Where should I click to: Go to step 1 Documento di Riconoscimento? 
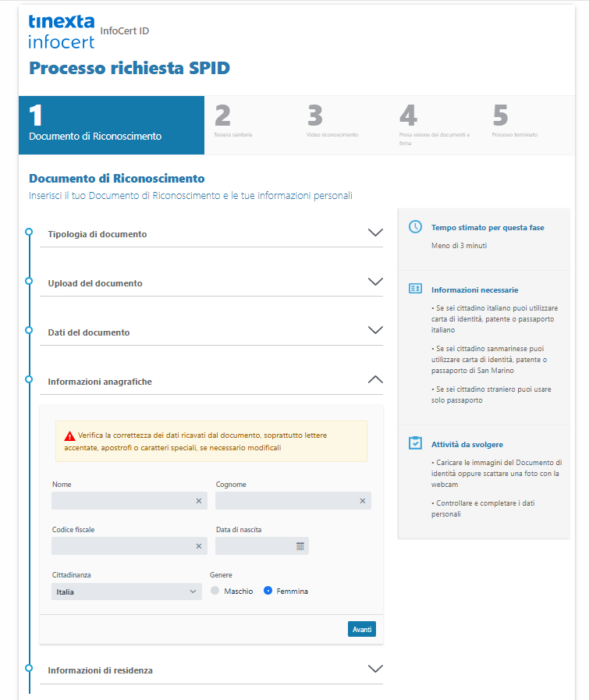111,125
